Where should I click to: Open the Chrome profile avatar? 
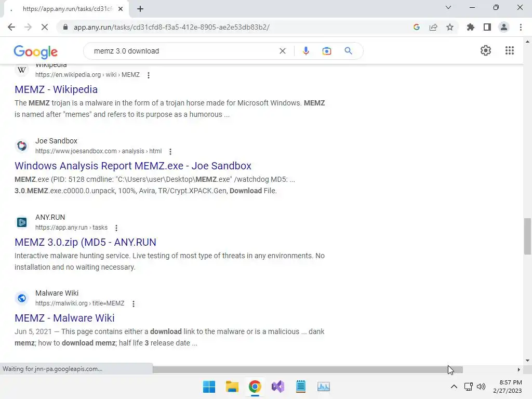coord(504,27)
